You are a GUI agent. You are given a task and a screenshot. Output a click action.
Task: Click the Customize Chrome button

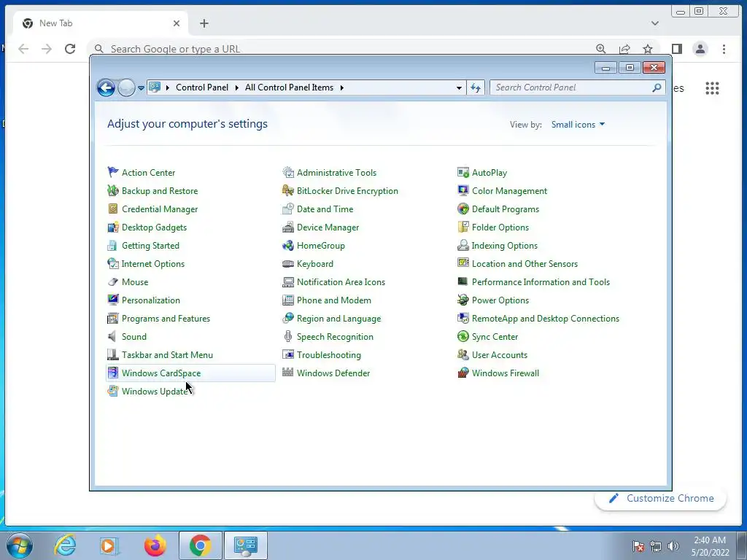click(x=661, y=499)
